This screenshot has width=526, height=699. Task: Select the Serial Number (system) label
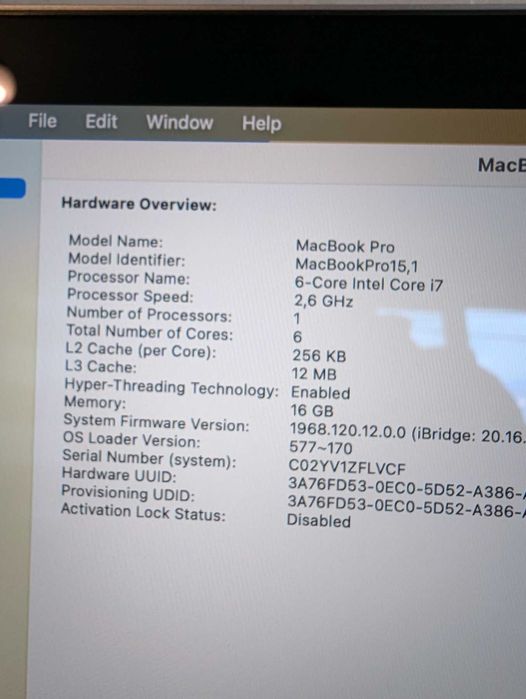(x=149, y=458)
